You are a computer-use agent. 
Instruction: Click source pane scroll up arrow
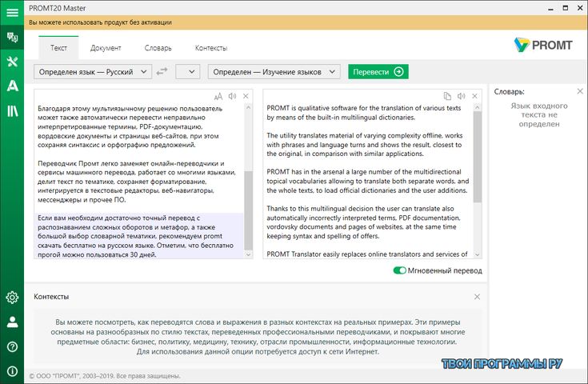tap(248, 108)
